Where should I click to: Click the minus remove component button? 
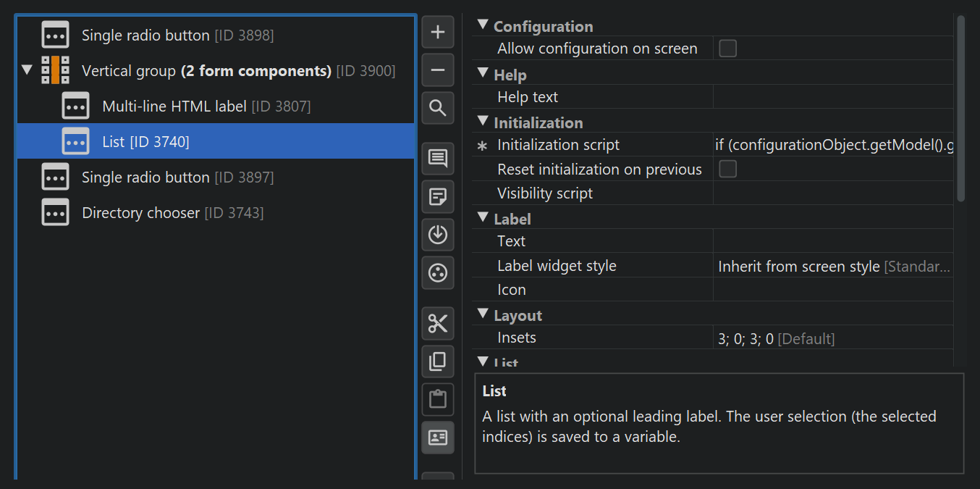click(438, 70)
